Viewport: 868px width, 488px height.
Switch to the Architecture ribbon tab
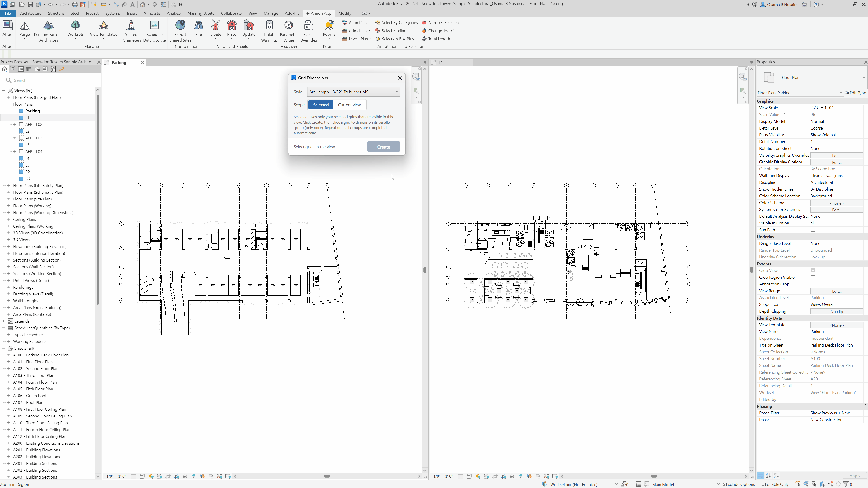(x=31, y=13)
